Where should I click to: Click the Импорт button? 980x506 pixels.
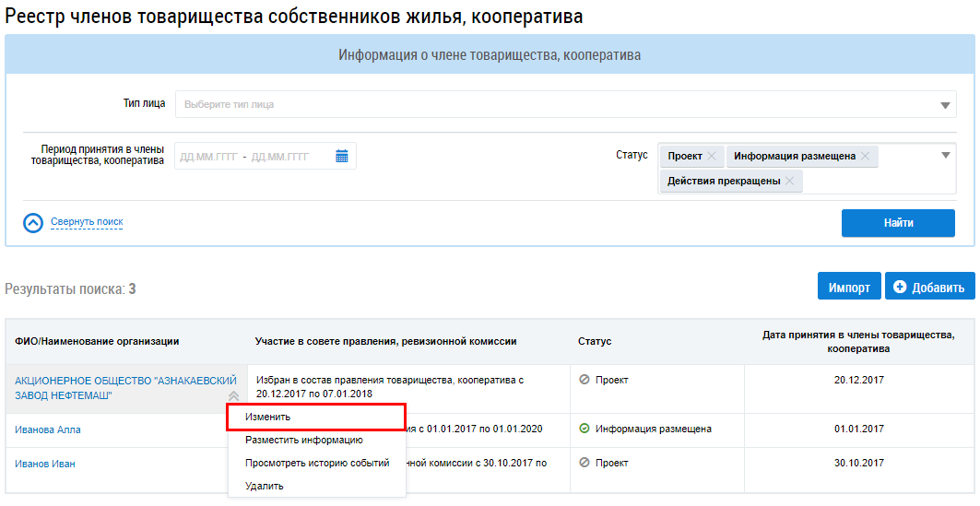[x=849, y=288]
